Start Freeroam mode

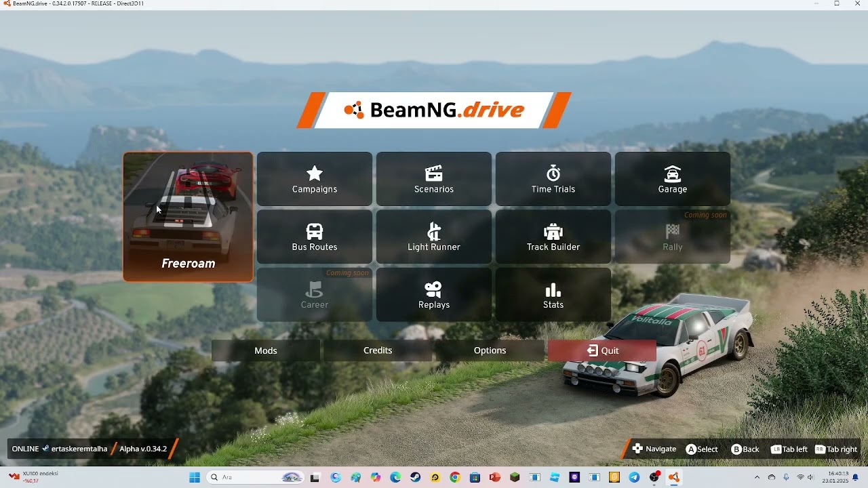point(188,216)
